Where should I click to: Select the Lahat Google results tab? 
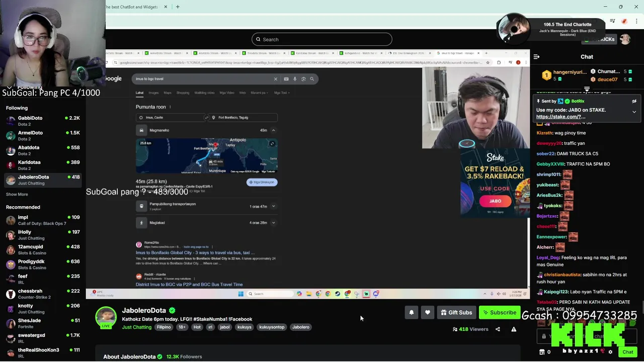point(139,93)
